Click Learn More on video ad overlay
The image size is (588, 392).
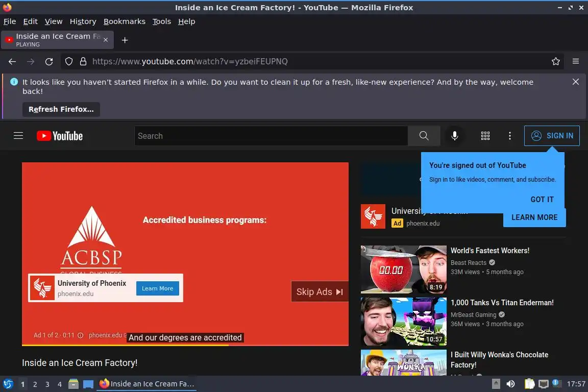(x=158, y=288)
